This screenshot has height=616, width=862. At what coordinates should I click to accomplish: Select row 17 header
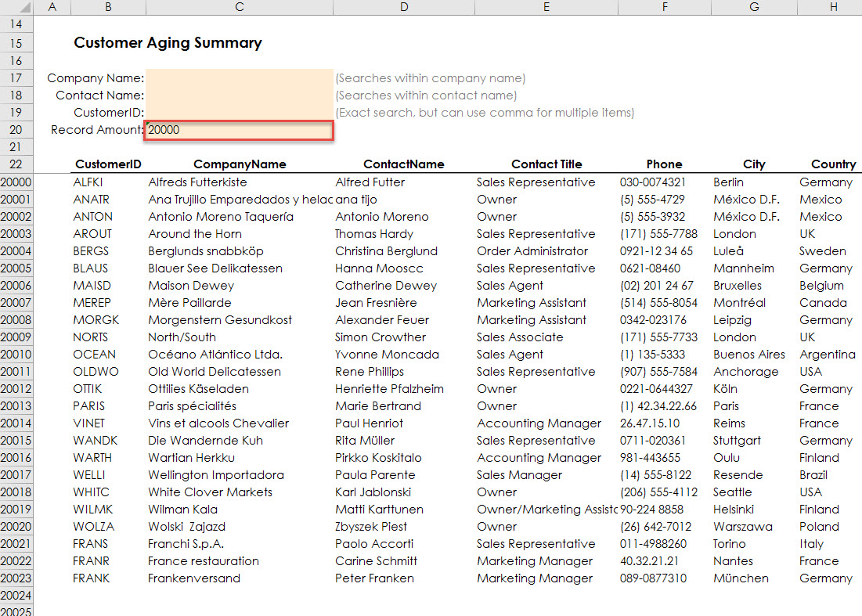tap(16, 78)
